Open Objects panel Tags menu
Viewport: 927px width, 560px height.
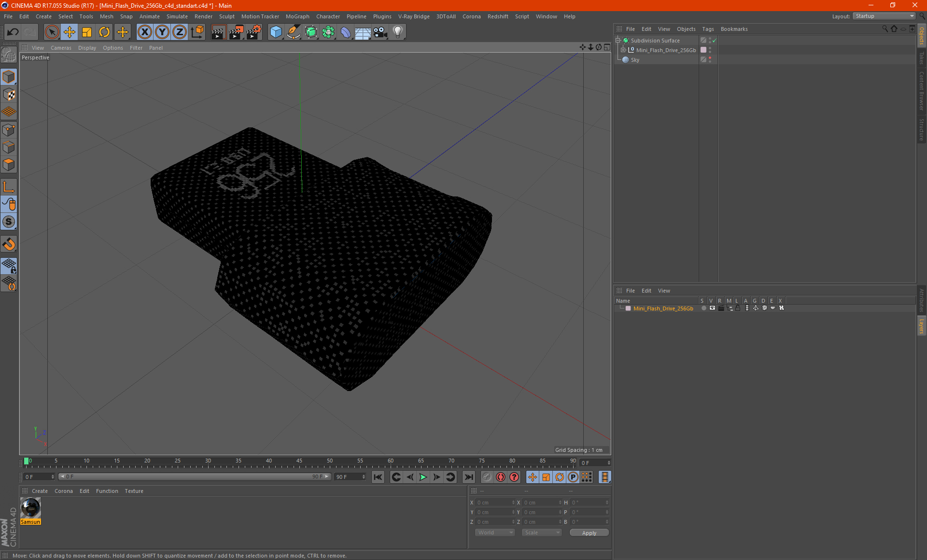click(x=708, y=29)
